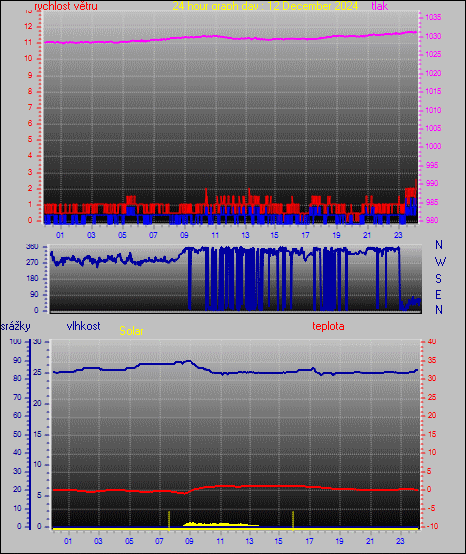Select the 'rychlost větru' wind speed label
Image resolution: width=466 pixels, height=554 pixels.
(66, 6)
